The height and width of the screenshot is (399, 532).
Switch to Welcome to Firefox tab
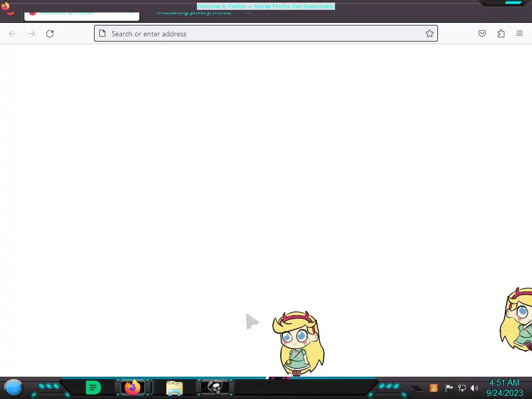82,16
